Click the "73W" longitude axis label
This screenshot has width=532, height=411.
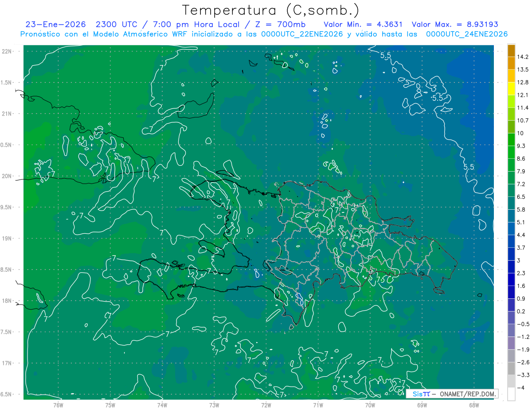(214, 405)
